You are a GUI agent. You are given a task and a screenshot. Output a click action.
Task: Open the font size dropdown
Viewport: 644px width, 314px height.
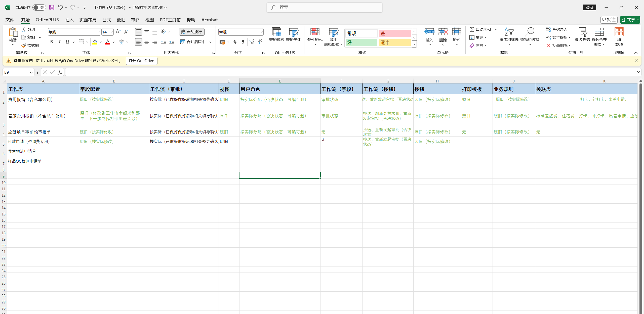(112, 32)
